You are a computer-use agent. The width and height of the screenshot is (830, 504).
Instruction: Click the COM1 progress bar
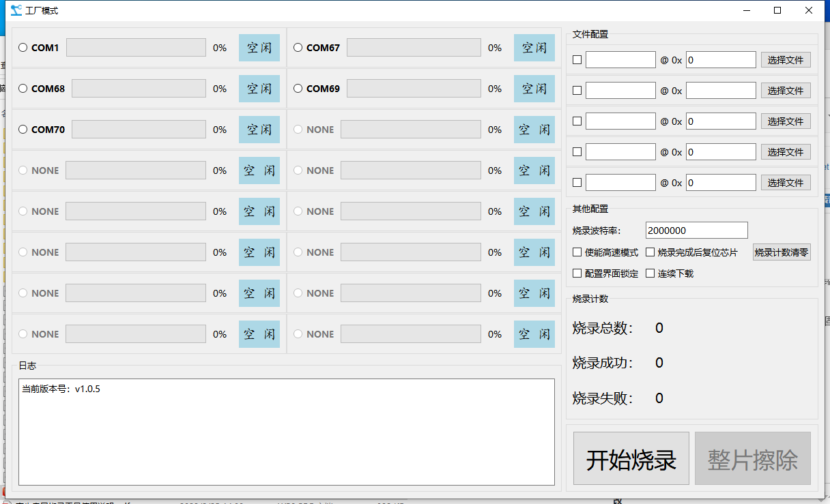coord(136,48)
